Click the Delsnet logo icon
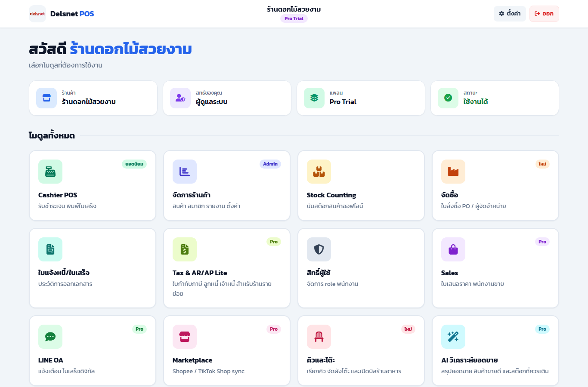 (x=37, y=14)
